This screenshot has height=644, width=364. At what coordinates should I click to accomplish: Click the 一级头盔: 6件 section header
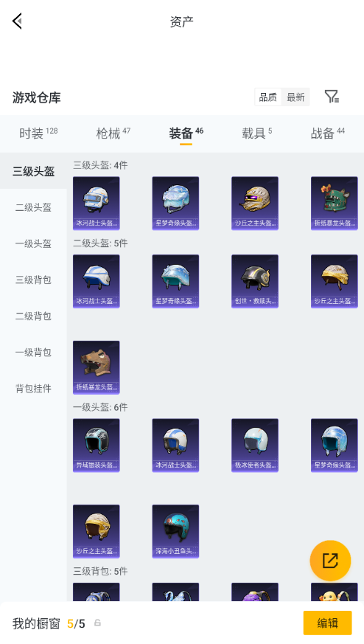pyautogui.click(x=100, y=407)
